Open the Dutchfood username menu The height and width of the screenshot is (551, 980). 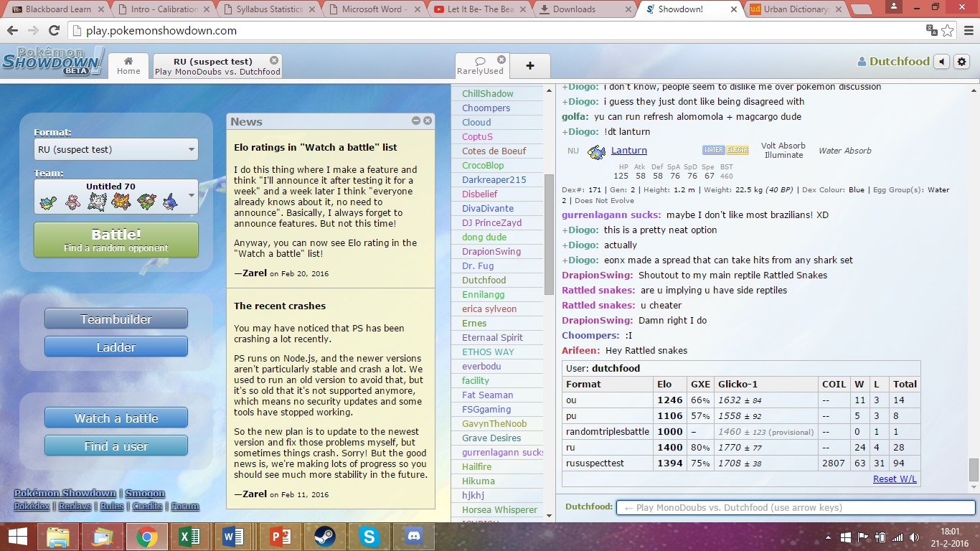[898, 62]
